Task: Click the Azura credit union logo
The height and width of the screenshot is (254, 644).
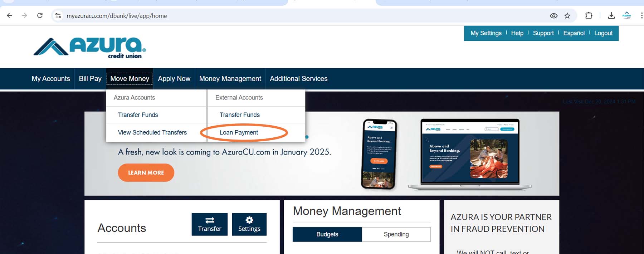Action: click(x=90, y=48)
